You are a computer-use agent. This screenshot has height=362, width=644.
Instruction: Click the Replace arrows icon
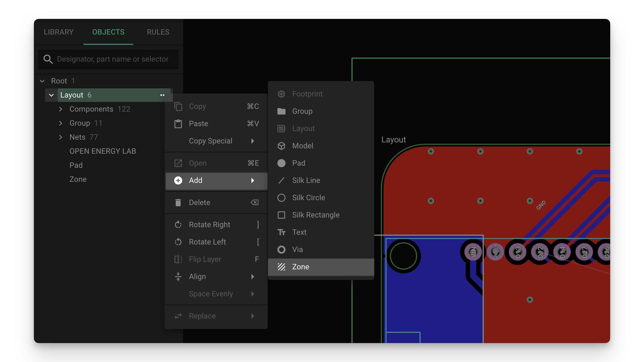click(x=178, y=316)
